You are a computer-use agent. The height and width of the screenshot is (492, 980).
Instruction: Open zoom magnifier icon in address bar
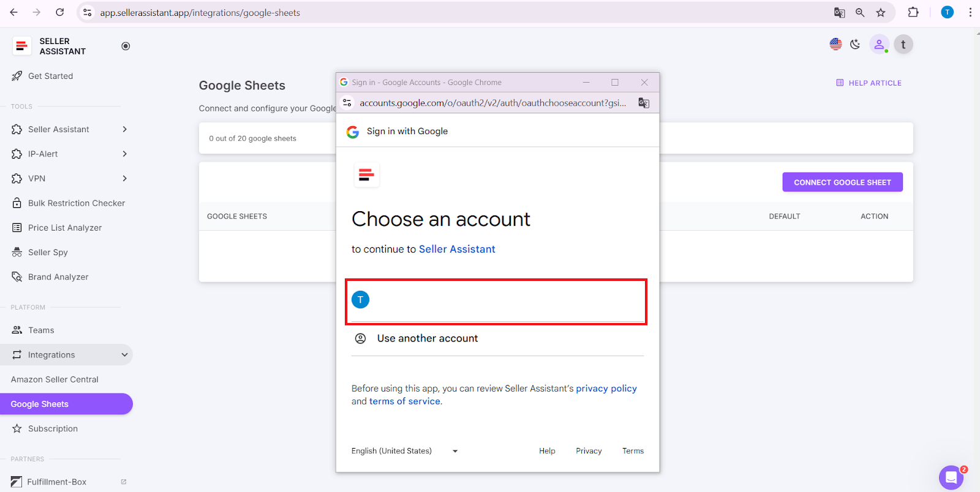(x=860, y=12)
